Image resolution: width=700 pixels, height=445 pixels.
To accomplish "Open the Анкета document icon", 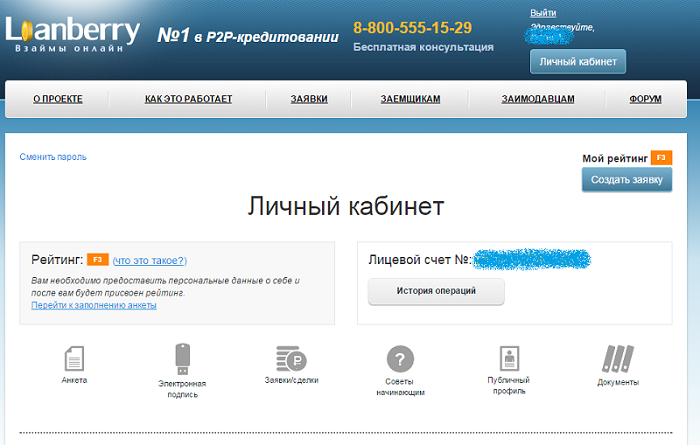I will 74,358.
